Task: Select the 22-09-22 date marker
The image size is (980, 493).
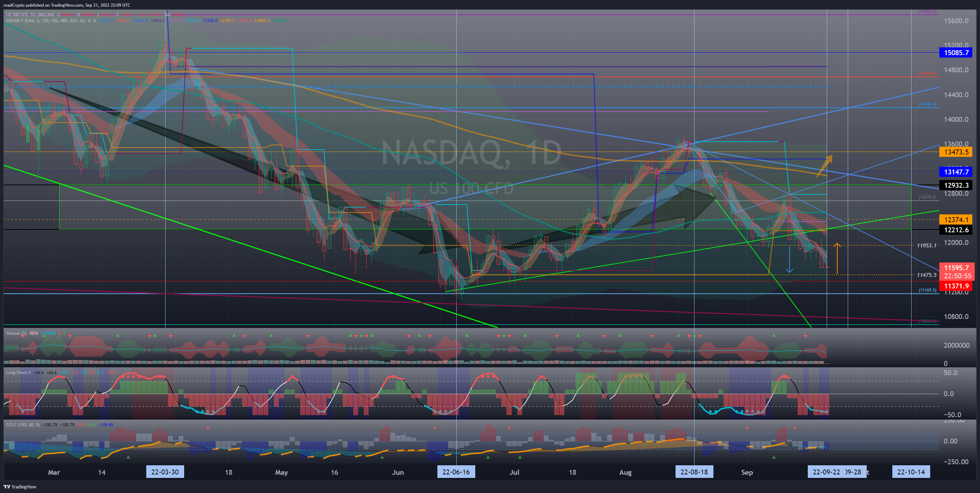Action: pos(826,472)
